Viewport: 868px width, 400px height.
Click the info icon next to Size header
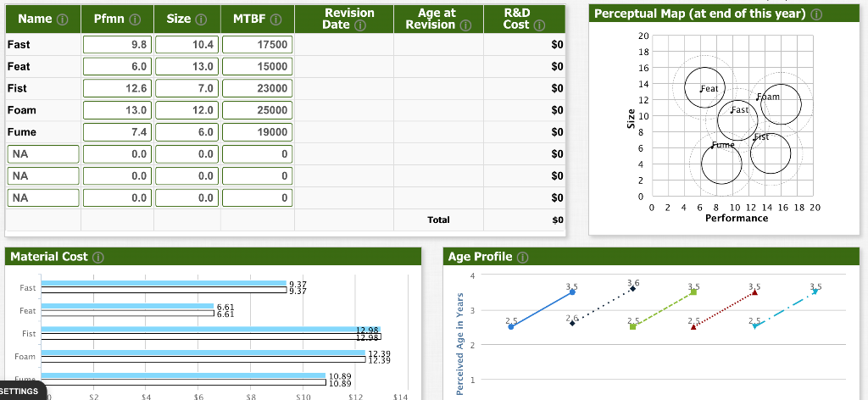(x=202, y=19)
